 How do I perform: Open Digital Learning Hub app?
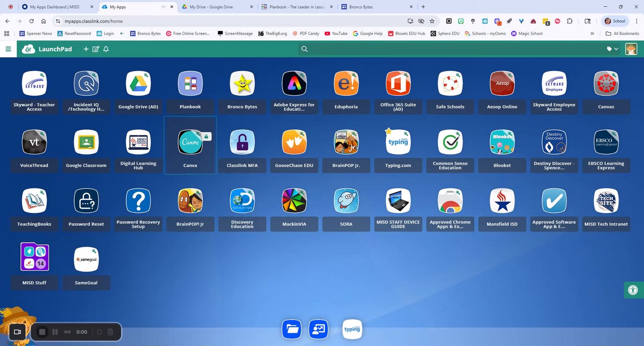138,142
